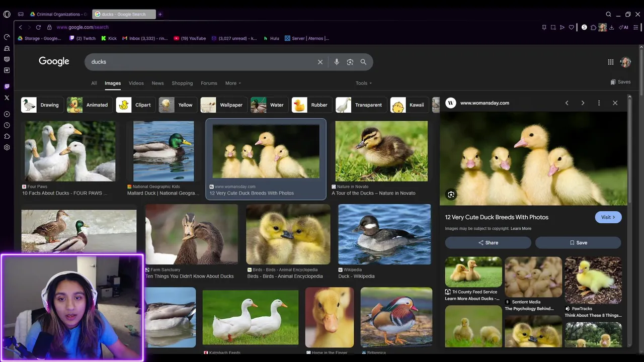The height and width of the screenshot is (362, 644).
Task: Open the More dropdown in search tabs
Action: coord(233,83)
